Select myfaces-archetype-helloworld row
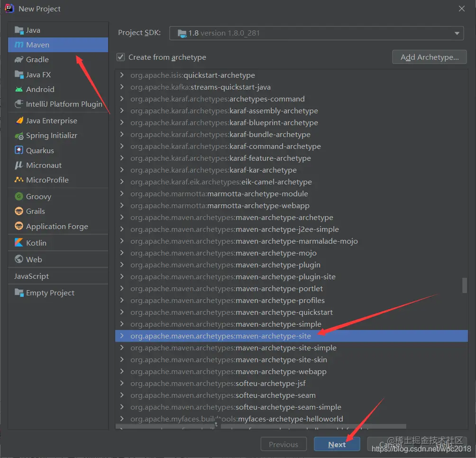Viewport: 476px width, 458px height. (292, 419)
